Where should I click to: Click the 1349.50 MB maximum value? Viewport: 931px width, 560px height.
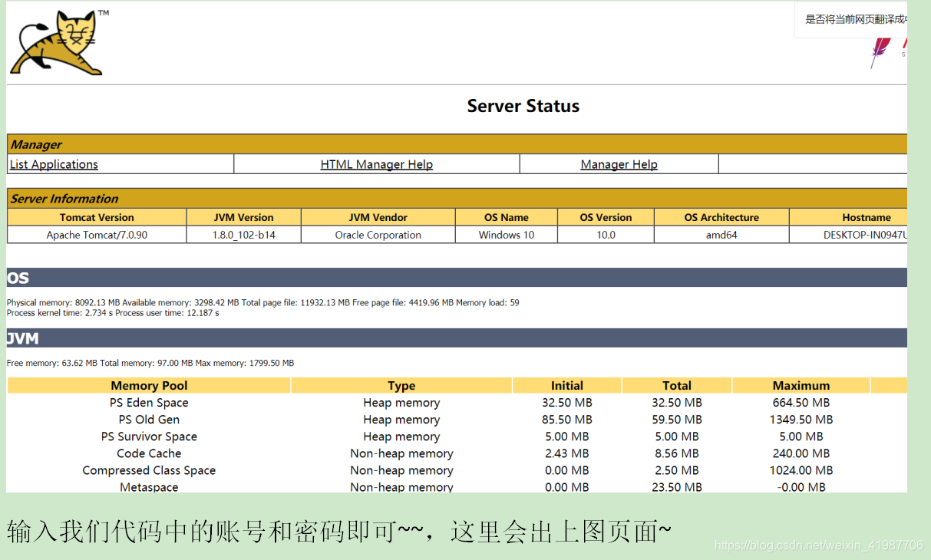tap(801, 420)
